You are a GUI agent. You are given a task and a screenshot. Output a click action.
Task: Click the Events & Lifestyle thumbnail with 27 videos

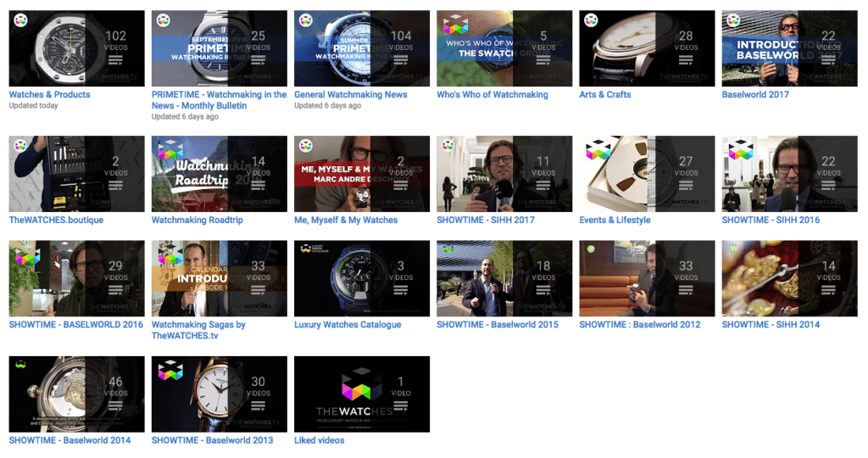tap(647, 174)
